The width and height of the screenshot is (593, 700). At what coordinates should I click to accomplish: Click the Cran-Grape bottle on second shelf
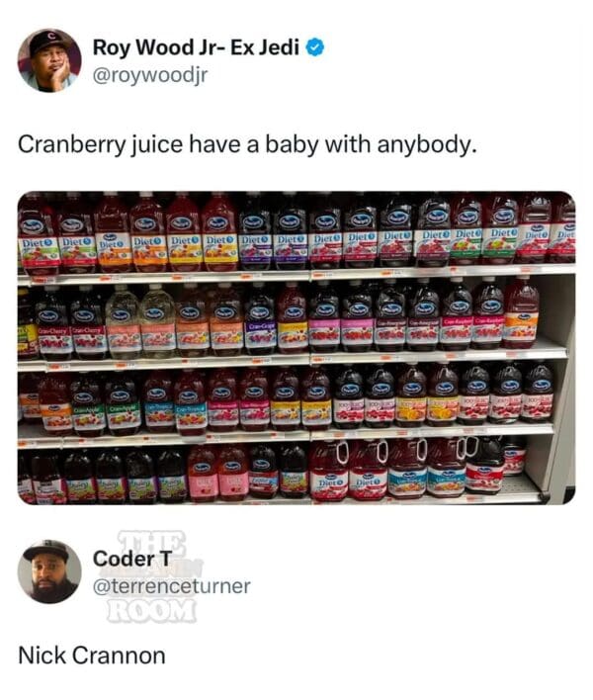[x=260, y=320]
